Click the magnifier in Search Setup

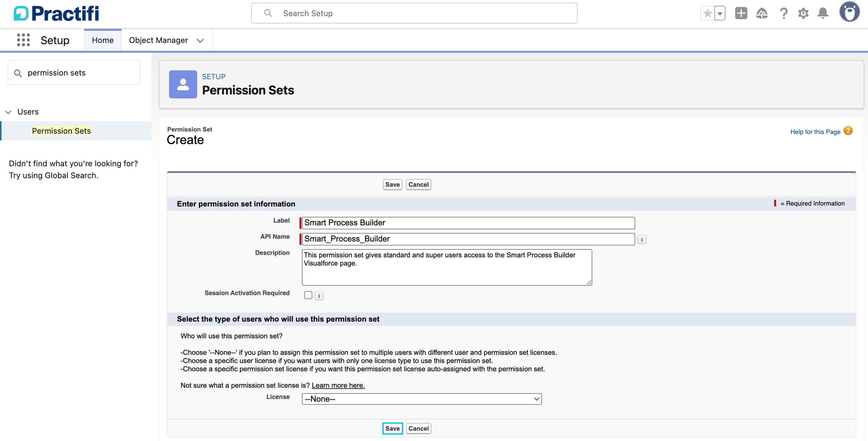point(268,13)
